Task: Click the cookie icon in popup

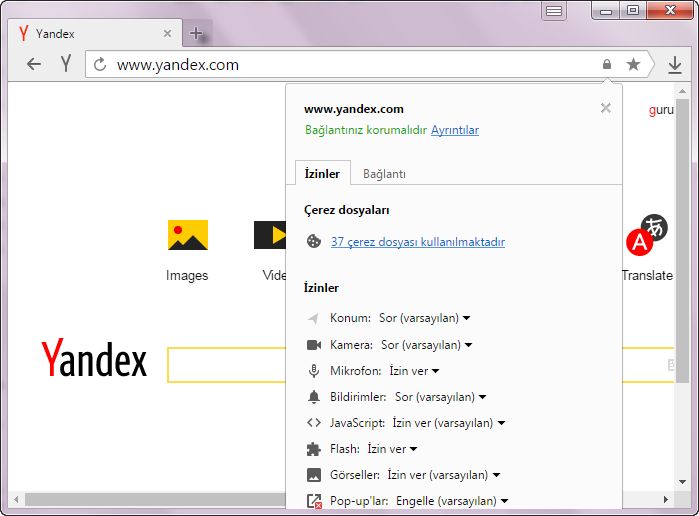Action: pyautogui.click(x=314, y=241)
